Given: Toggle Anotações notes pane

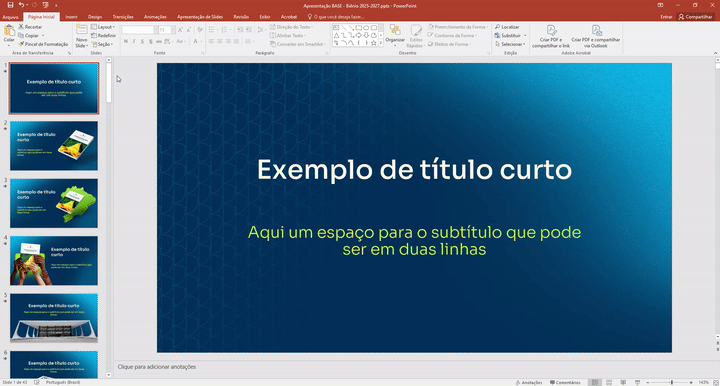Looking at the screenshot, I should pos(529,382).
